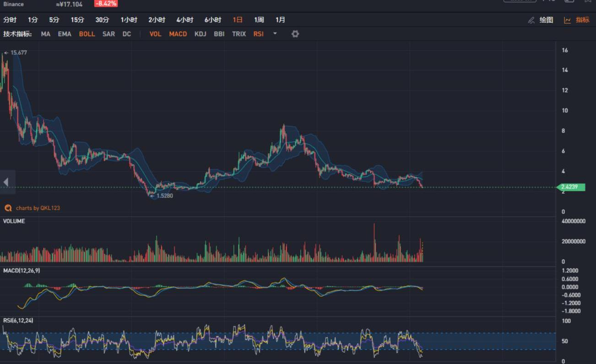Click the orange QKL123 logo icon

(x=8, y=208)
